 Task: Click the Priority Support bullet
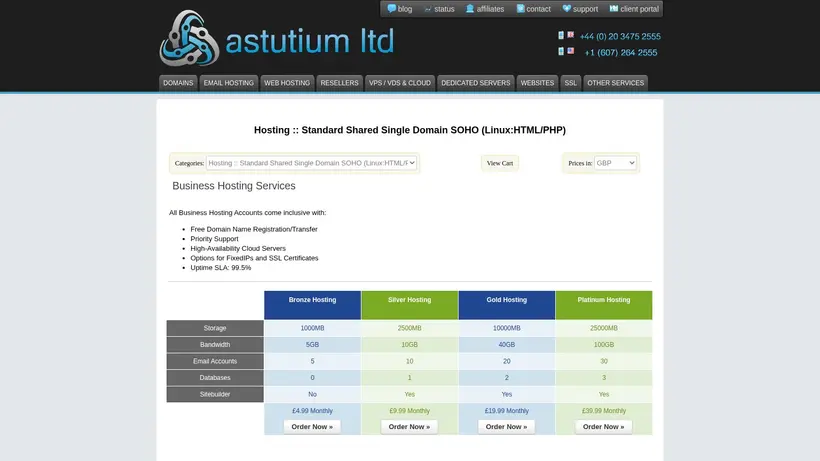[214, 239]
